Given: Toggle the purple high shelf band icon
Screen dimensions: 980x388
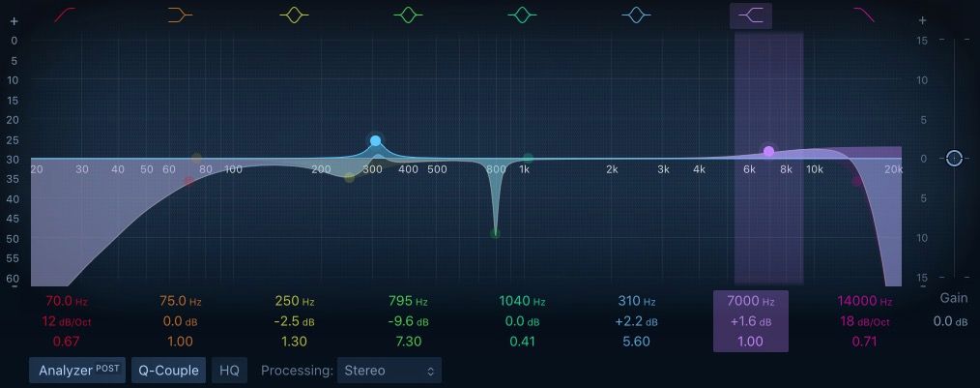Looking at the screenshot, I should pyautogui.click(x=751, y=15).
